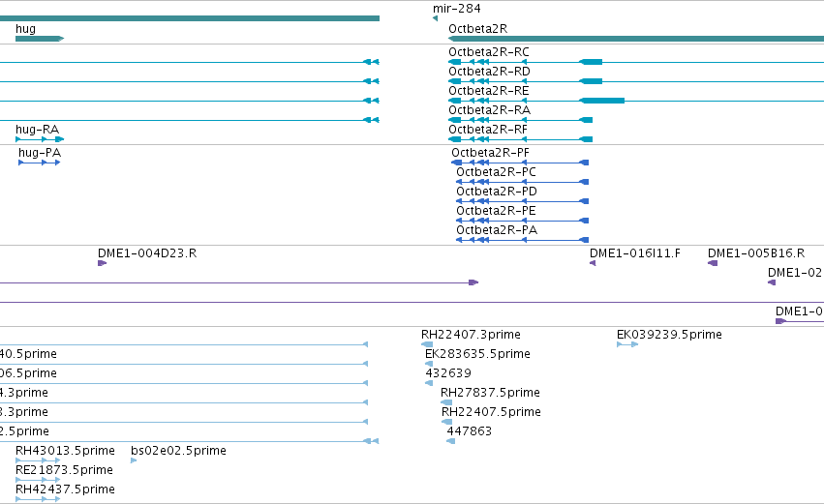Click the RE21873.5prime EST glyph

pyautogui.click(x=38, y=481)
